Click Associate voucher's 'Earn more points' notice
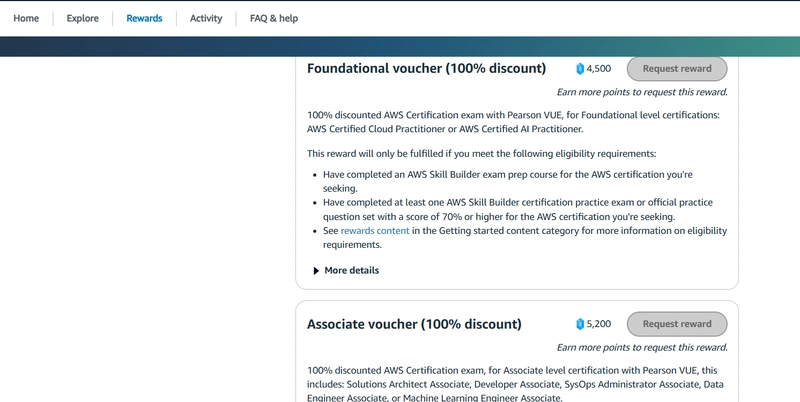 coord(642,347)
